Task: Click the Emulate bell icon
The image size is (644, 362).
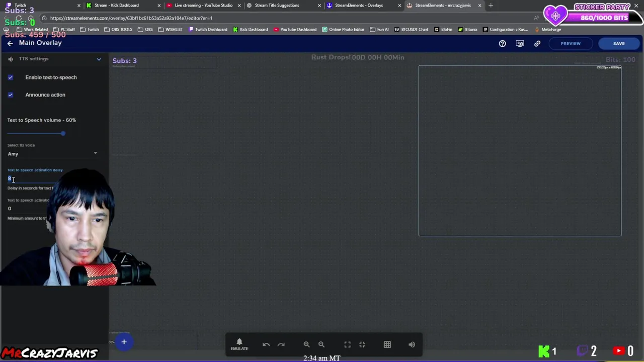Action: (x=239, y=344)
